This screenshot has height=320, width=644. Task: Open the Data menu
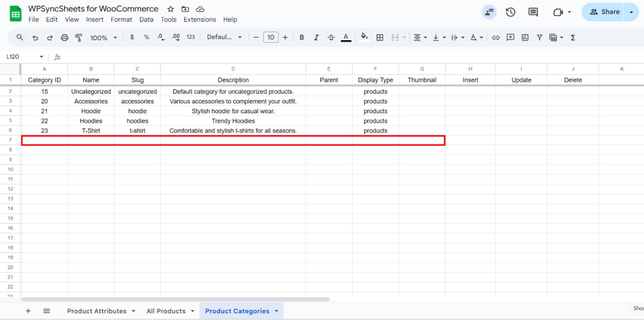[x=146, y=19]
